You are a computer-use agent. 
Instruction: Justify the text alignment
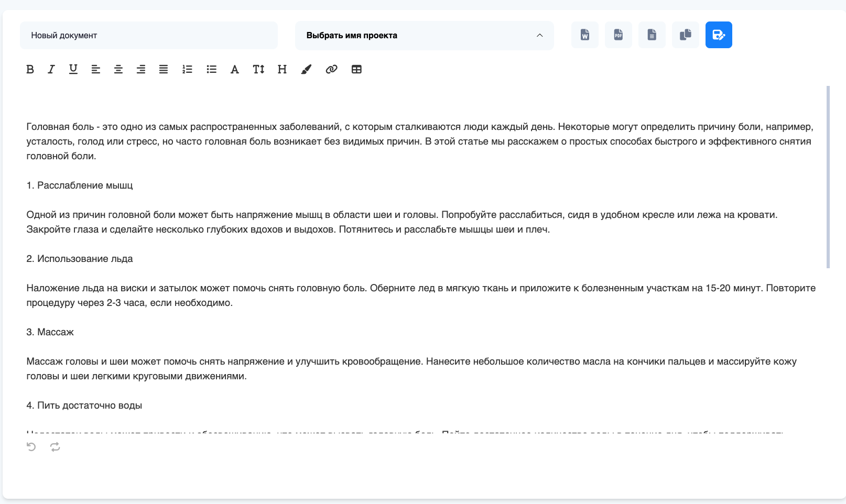[x=164, y=69]
